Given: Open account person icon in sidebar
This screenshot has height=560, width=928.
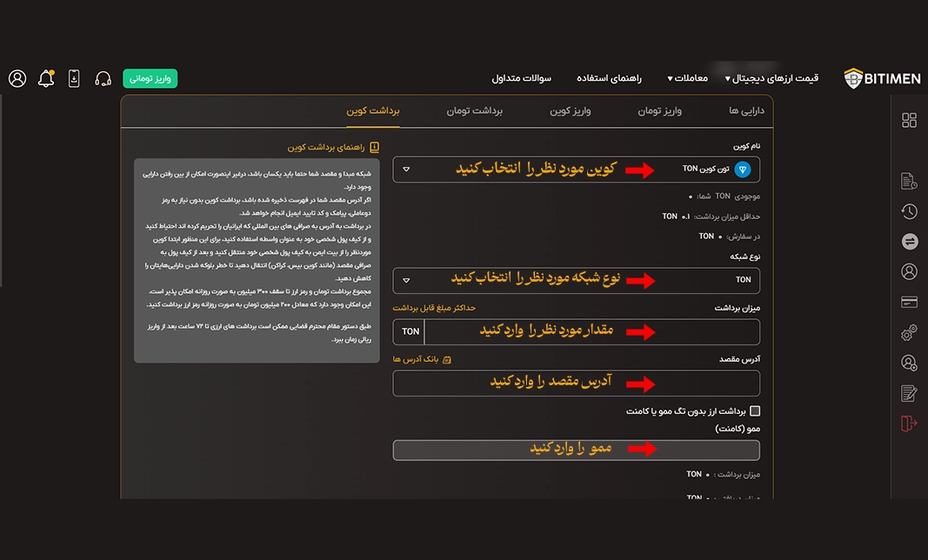Looking at the screenshot, I should [x=909, y=271].
